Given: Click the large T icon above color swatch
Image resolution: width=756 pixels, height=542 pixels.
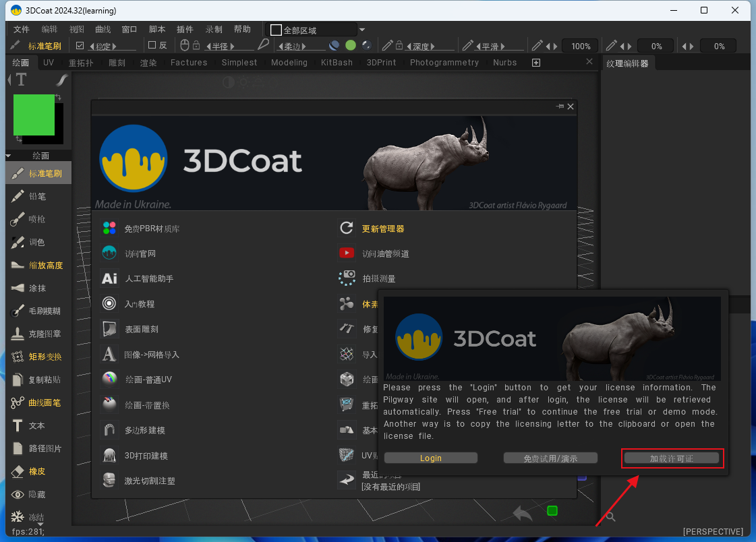Looking at the screenshot, I should pyautogui.click(x=21, y=80).
